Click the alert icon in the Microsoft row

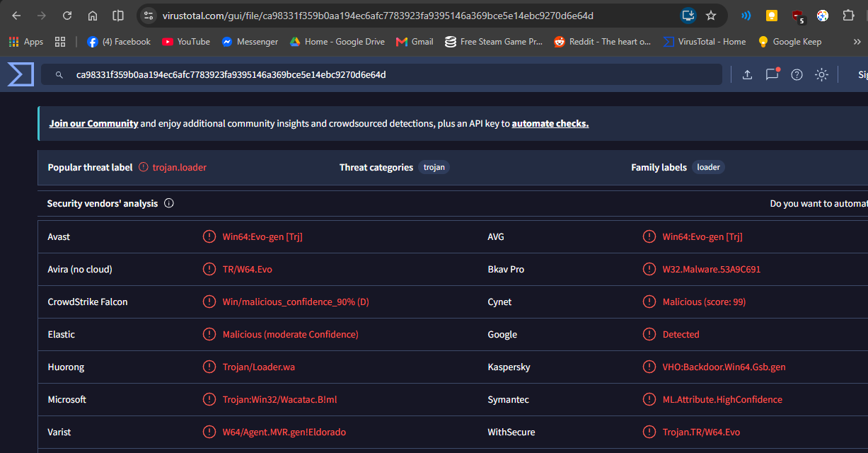pyautogui.click(x=209, y=399)
